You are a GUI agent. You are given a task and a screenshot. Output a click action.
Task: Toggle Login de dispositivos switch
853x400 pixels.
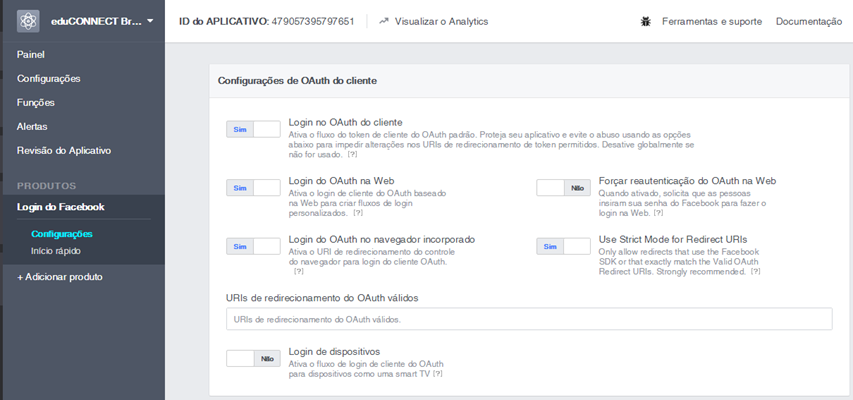point(254,359)
